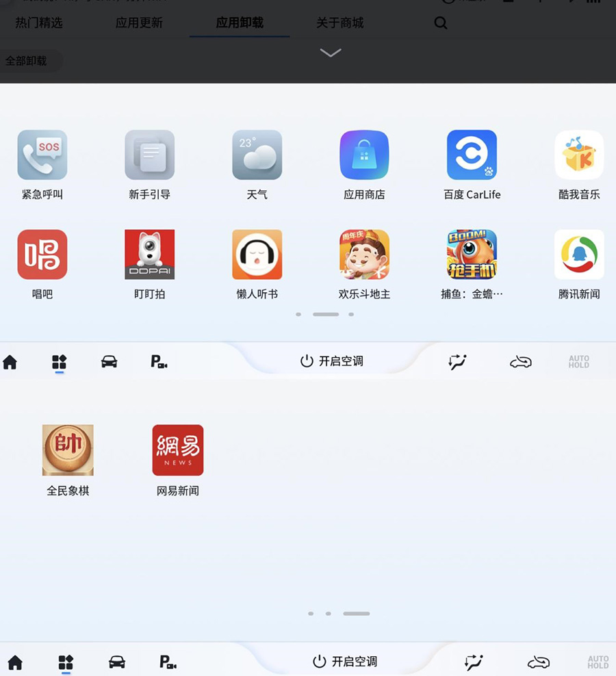Open the 关于商城 tab
The height and width of the screenshot is (676, 616).
[340, 23]
